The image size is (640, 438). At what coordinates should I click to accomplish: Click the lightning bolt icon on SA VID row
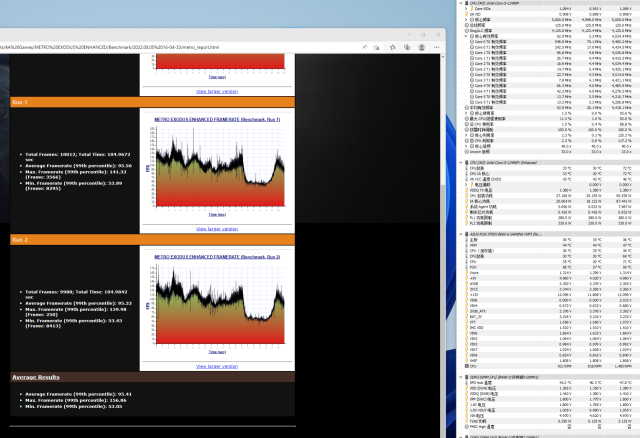467,14
